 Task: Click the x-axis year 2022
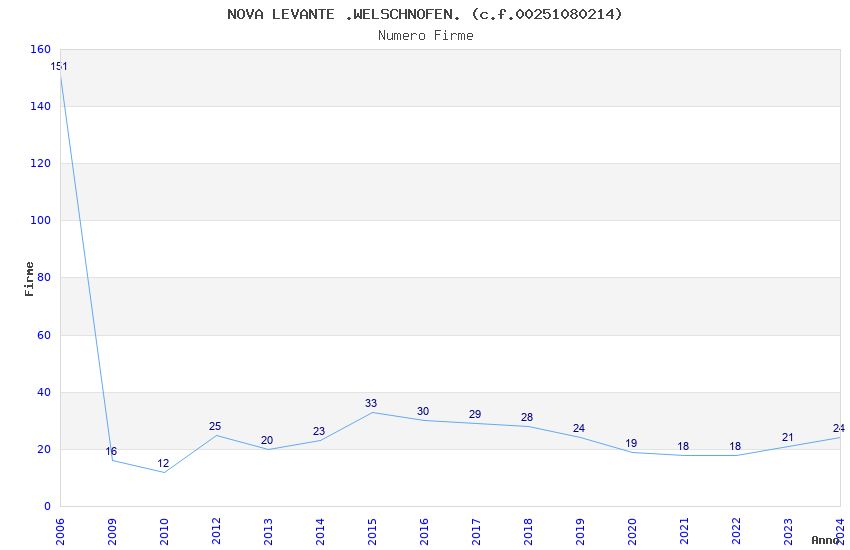[x=737, y=532]
